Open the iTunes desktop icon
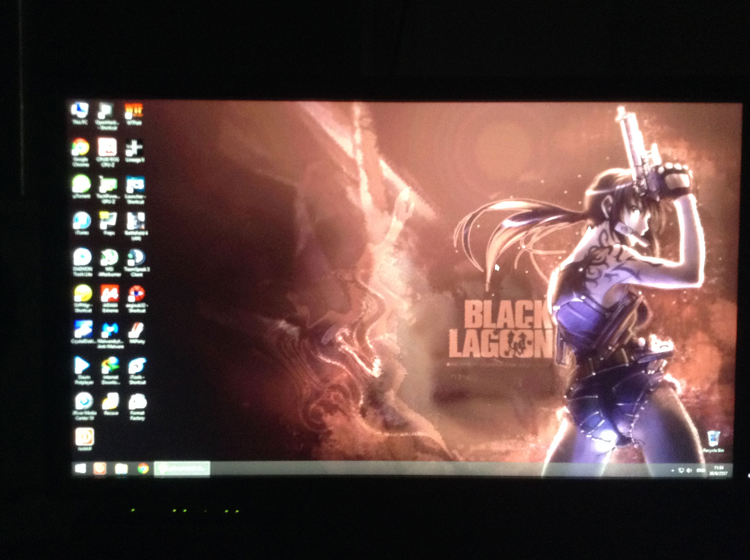The width and height of the screenshot is (750, 560). (x=81, y=223)
